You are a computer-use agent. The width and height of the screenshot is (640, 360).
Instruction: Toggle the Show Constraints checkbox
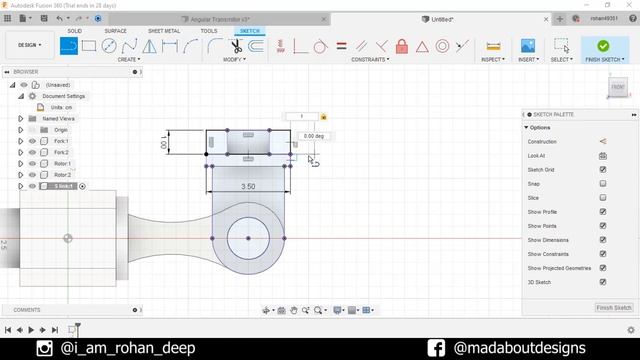603,254
